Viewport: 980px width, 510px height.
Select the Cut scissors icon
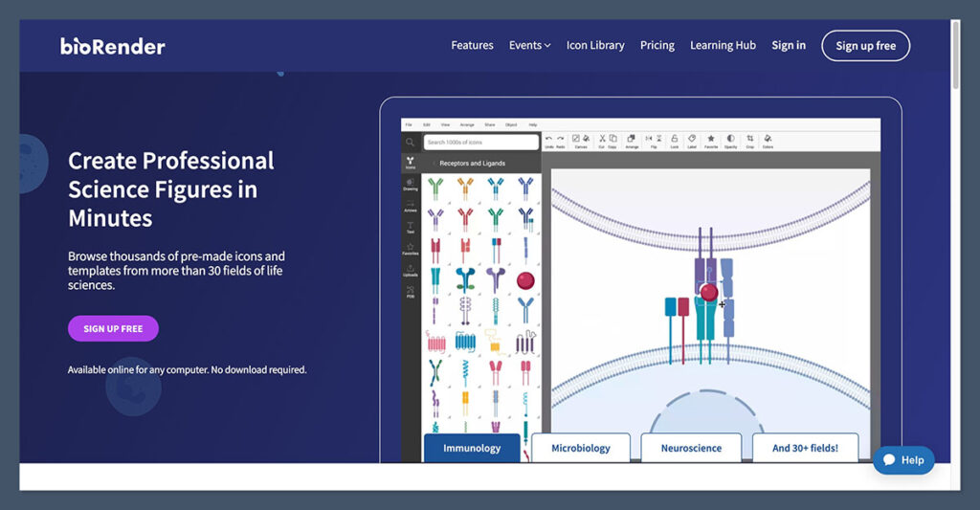(603, 138)
